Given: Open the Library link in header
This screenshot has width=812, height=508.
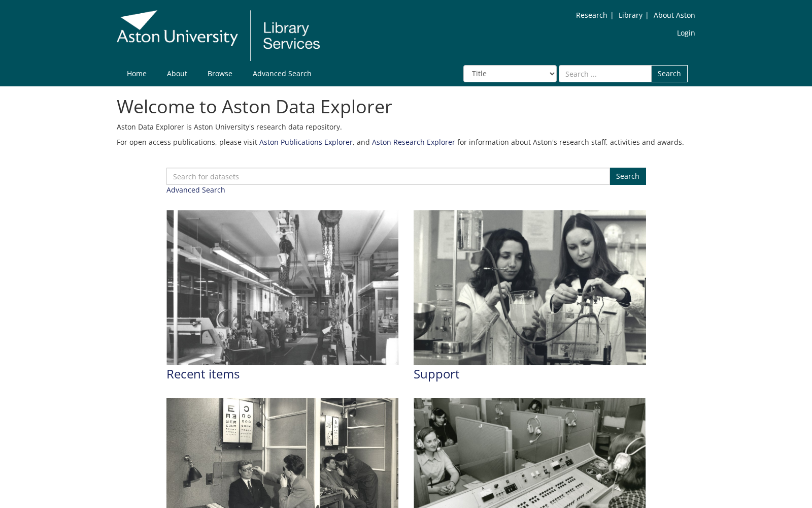Looking at the screenshot, I should coord(630,15).
